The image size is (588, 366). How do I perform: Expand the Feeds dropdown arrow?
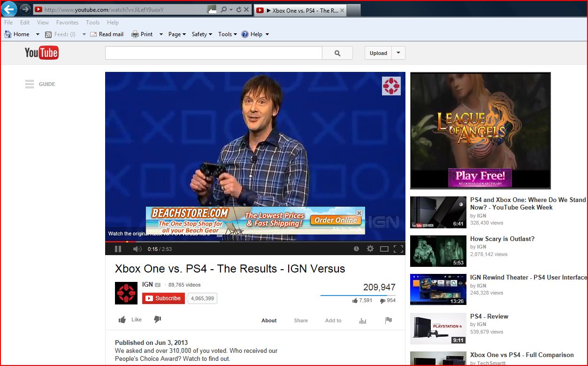pos(84,34)
